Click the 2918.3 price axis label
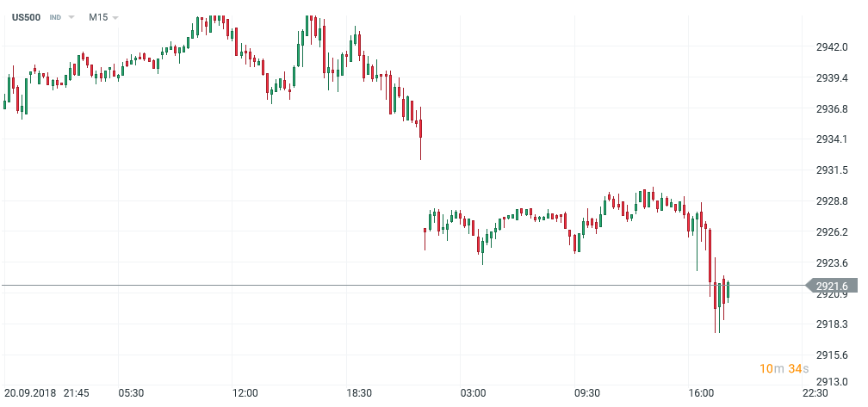The height and width of the screenshot is (407, 868). pos(831,324)
